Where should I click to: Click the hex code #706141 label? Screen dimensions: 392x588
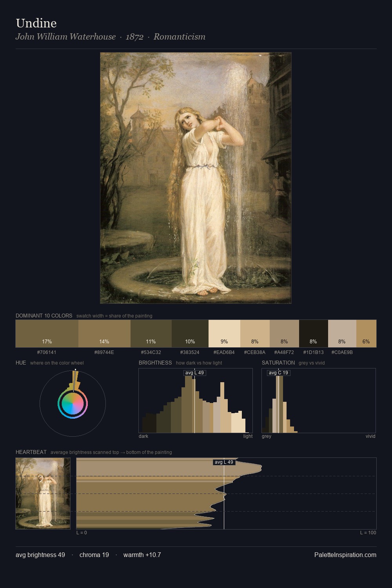[47, 352]
